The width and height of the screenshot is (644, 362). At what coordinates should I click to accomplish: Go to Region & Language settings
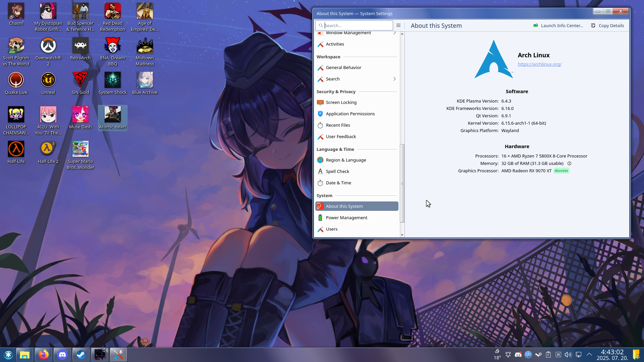click(x=357, y=160)
